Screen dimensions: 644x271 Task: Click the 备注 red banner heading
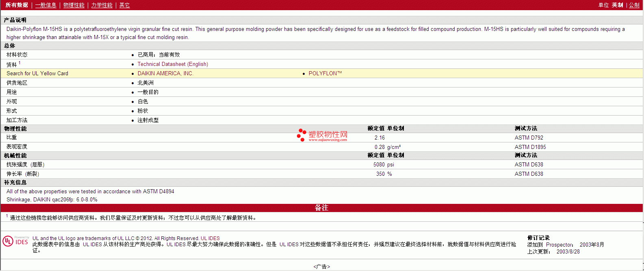coord(321,208)
